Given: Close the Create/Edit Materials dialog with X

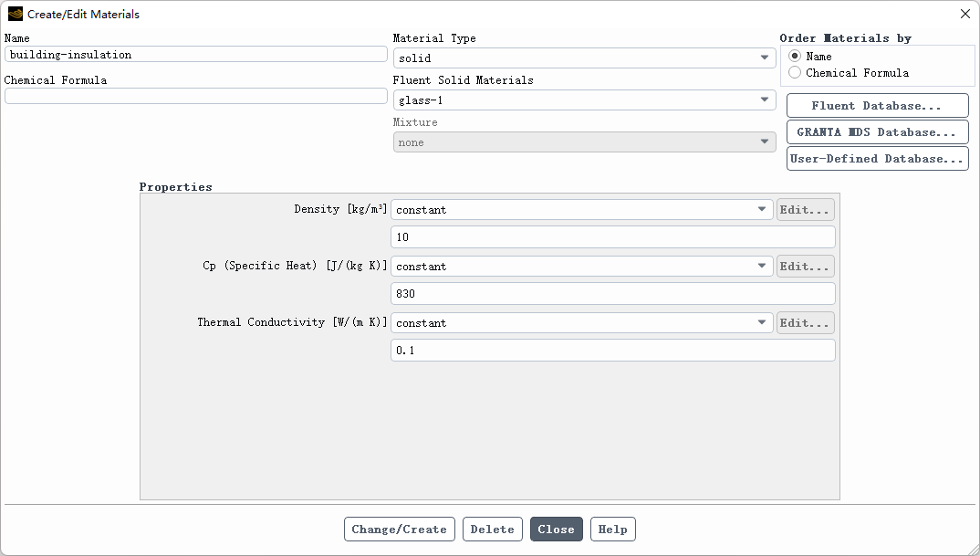Looking at the screenshot, I should pyautogui.click(x=964, y=15).
